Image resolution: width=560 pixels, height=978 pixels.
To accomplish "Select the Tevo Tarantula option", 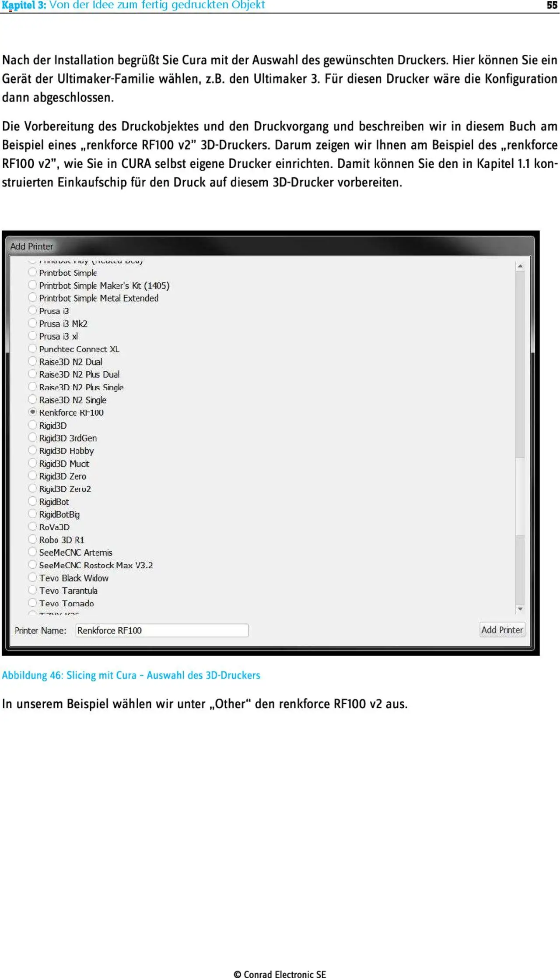I will tap(32, 590).
